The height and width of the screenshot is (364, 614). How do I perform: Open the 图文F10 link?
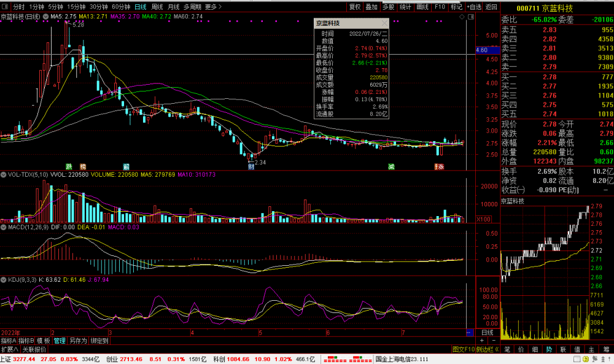pos(464,349)
